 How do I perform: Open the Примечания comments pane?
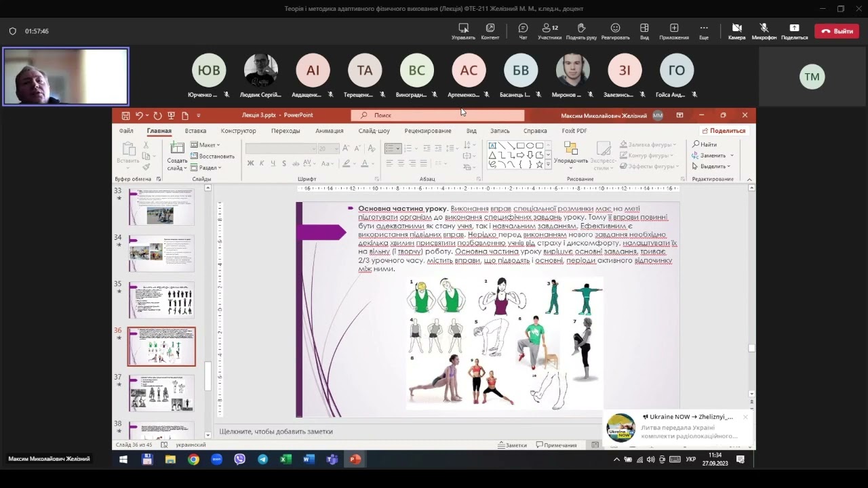coord(556,445)
